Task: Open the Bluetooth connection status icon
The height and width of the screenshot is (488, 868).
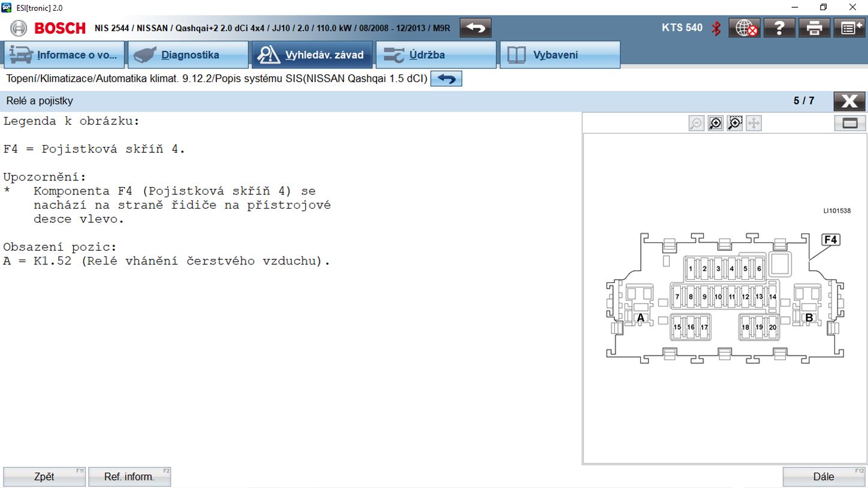Action: [716, 28]
